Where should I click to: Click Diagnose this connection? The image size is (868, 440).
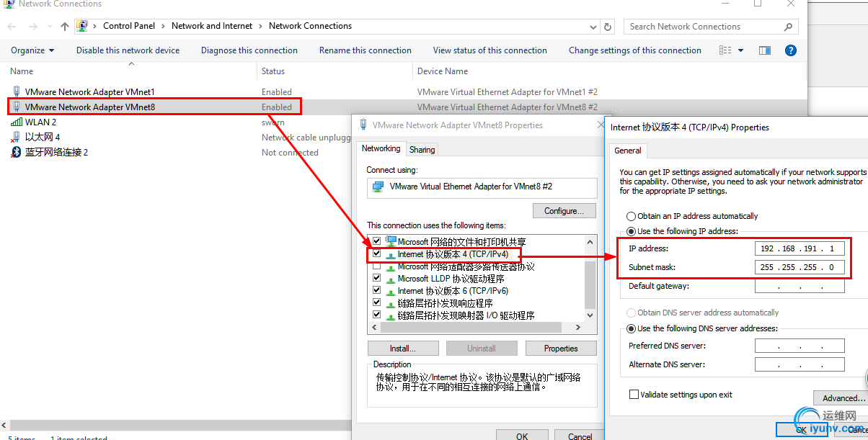249,50
